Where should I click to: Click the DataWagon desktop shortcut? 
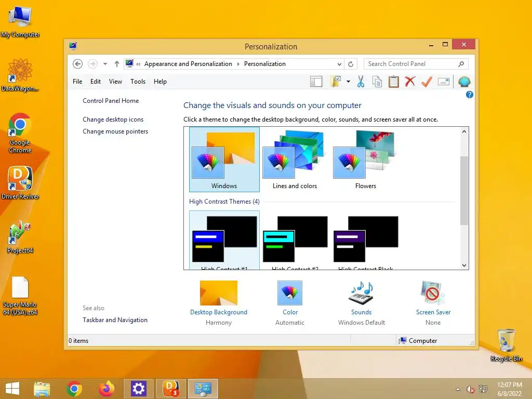coord(20,75)
